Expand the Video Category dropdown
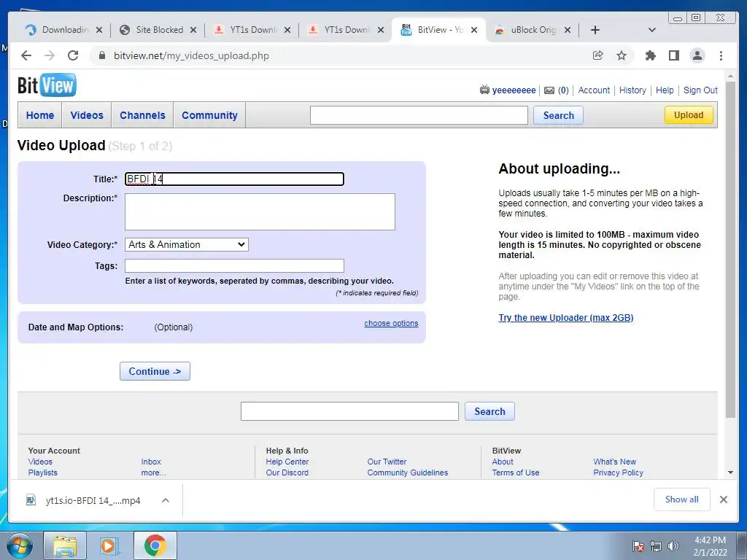 pyautogui.click(x=187, y=244)
